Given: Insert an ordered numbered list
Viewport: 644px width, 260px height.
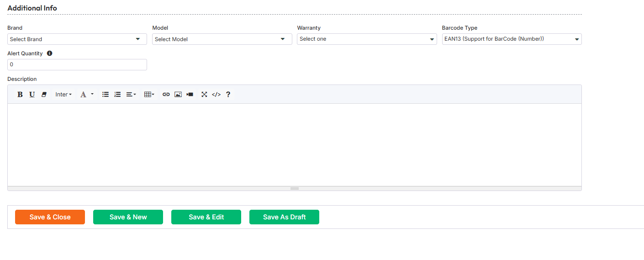Looking at the screenshot, I should pos(117,95).
